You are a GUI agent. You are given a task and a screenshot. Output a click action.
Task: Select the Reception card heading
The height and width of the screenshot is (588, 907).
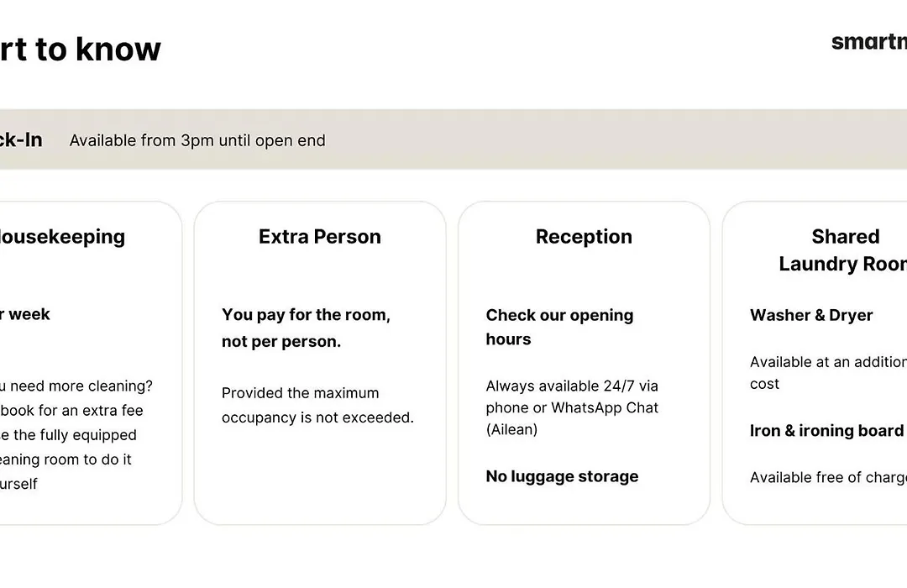tap(584, 237)
